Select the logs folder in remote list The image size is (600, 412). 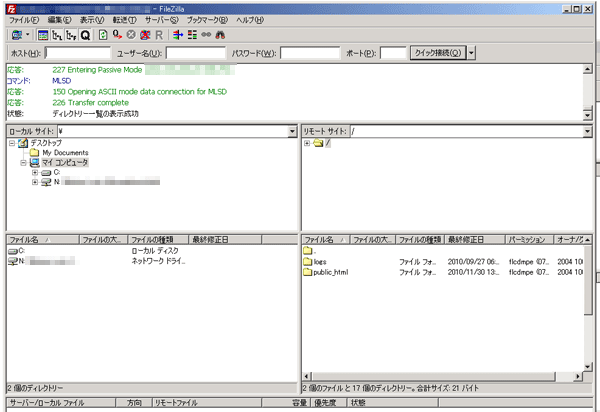320,262
